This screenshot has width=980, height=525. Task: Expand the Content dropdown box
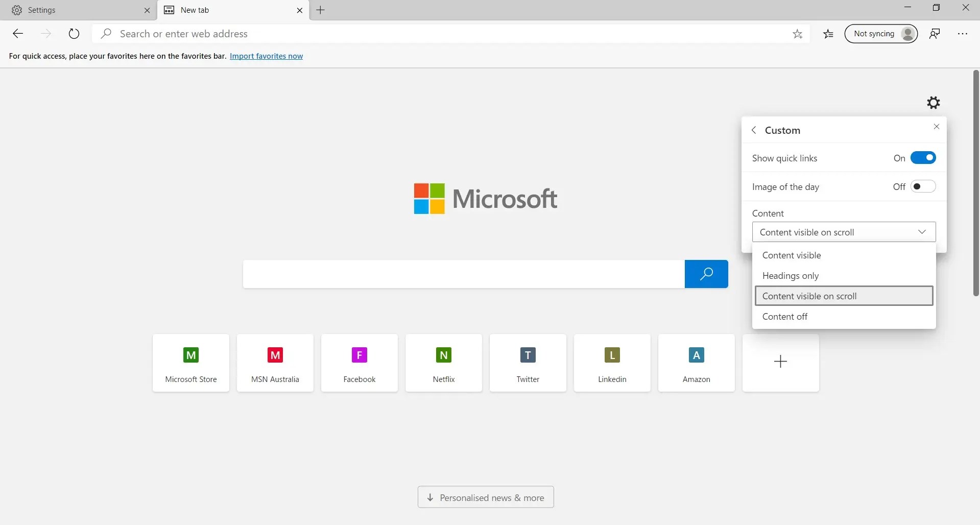point(844,232)
